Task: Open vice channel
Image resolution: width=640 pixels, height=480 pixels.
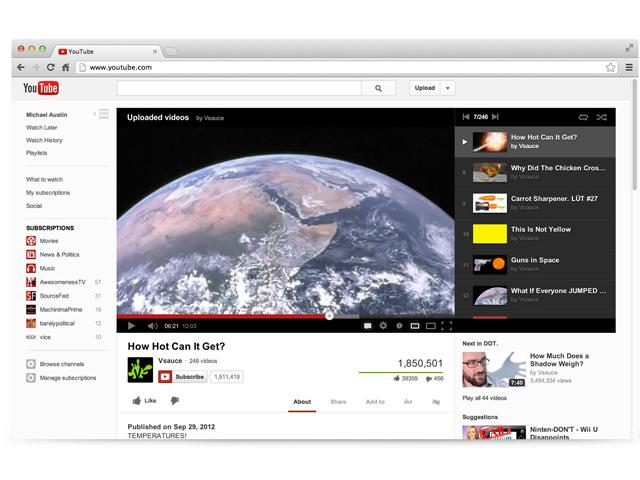Action: (45, 337)
